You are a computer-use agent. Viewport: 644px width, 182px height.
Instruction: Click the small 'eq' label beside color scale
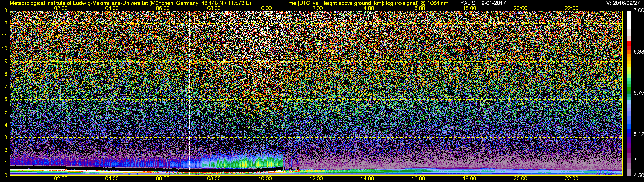click(x=636, y=159)
